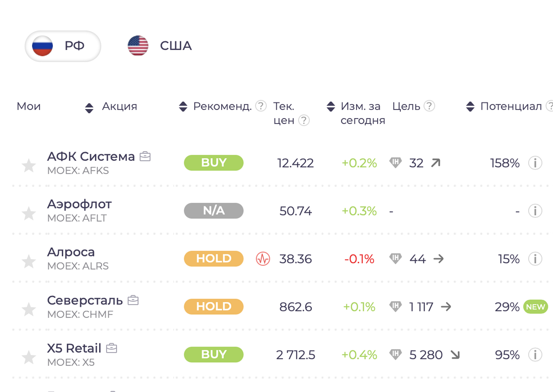Click the red pulse icon near Алроса price
This screenshot has width=553, height=392.
263,259
